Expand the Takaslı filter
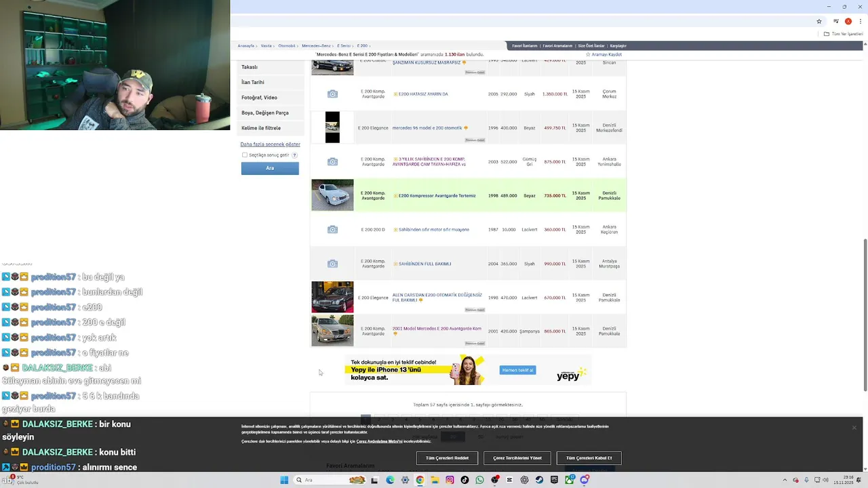The height and width of the screenshot is (488, 868). coord(270,67)
